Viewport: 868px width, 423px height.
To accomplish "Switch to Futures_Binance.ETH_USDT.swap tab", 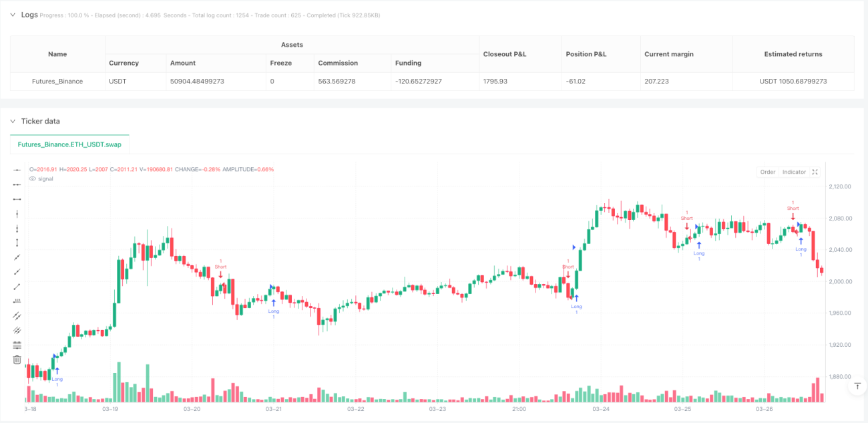I will coord(69,144).
